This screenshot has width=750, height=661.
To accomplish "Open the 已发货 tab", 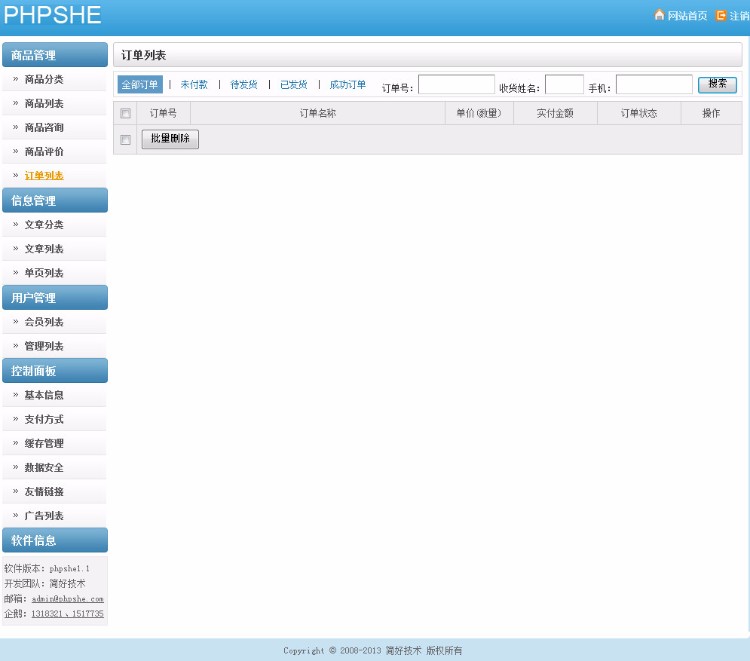I will 294,85.
